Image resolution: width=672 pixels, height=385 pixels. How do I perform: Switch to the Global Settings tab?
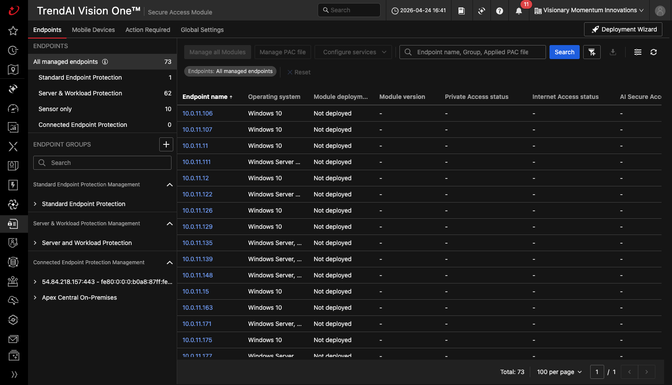tap(202, 30)
